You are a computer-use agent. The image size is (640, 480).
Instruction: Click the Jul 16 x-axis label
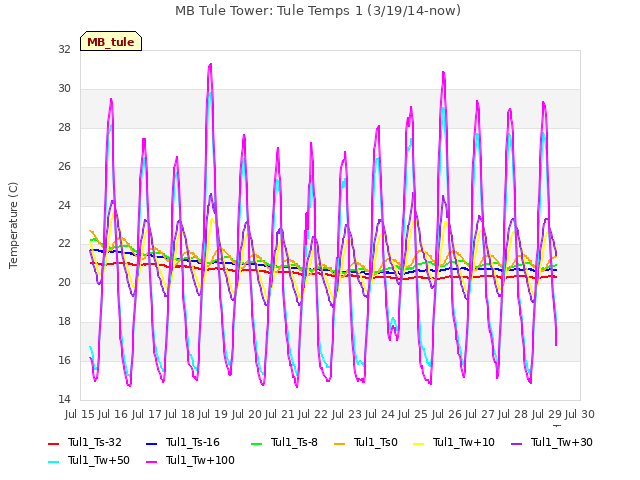[x=113, y=414]
